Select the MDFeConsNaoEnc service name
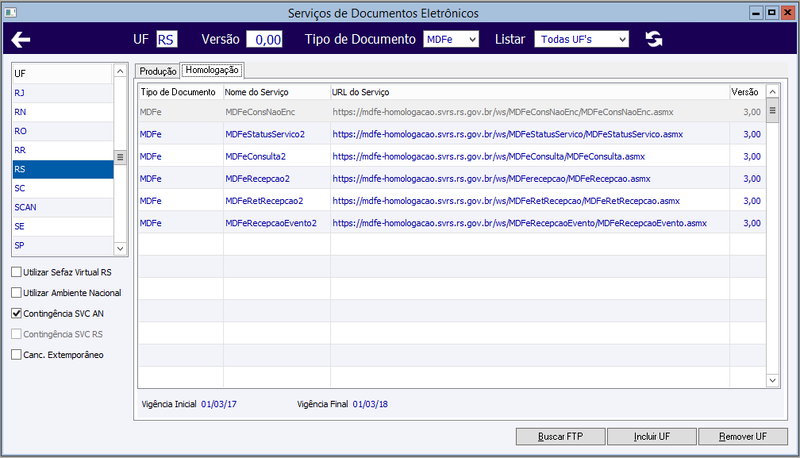This screenshot has width=800, height=458. click(260, 112)
